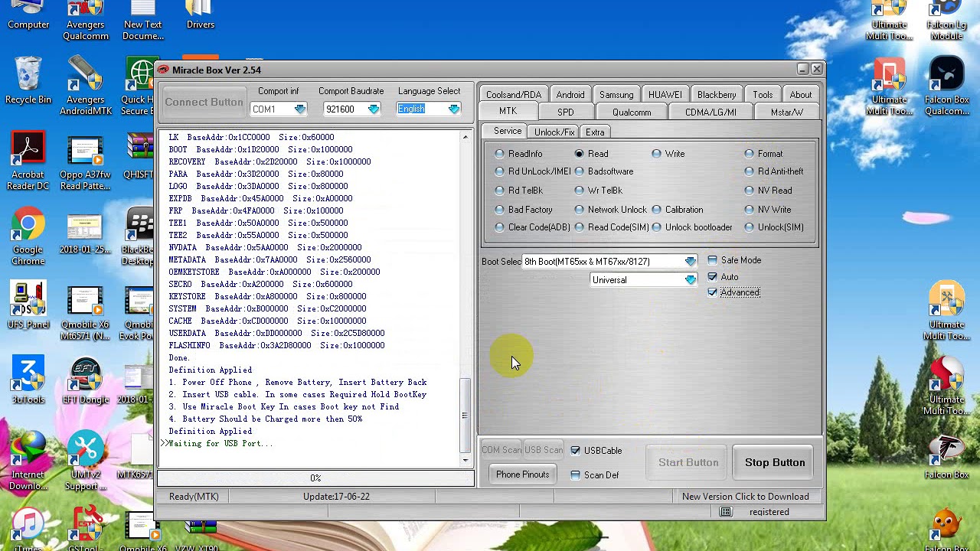Toggle the USBCable checkbox
This screenshot has height=551, width=980.
point(576,451)
